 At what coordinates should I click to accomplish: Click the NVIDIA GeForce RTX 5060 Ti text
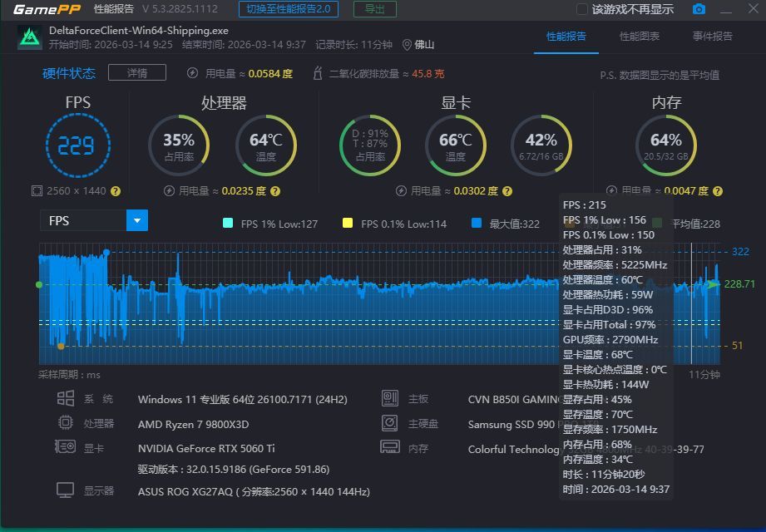[x=206, y=448]
